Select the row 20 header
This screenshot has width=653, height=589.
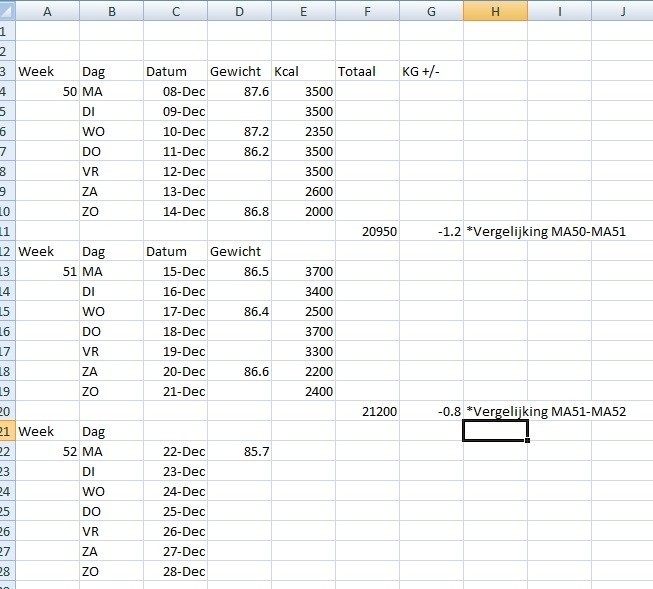(8, 411)
